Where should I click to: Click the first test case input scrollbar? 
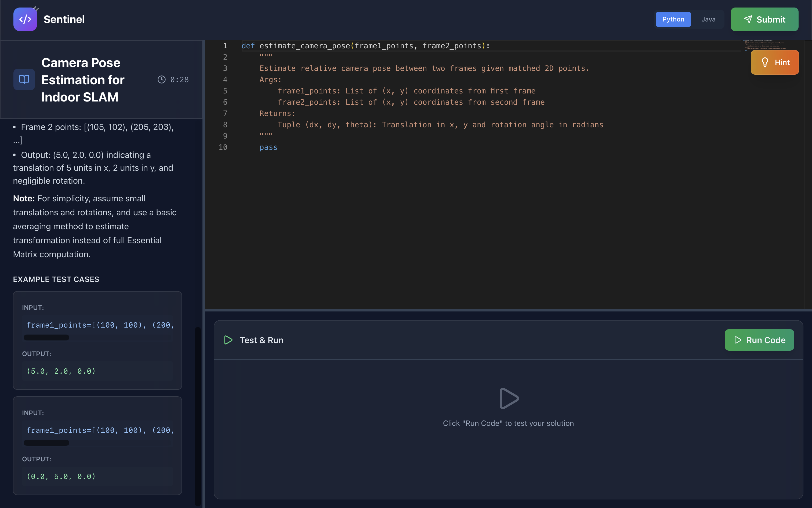point(46,338)
